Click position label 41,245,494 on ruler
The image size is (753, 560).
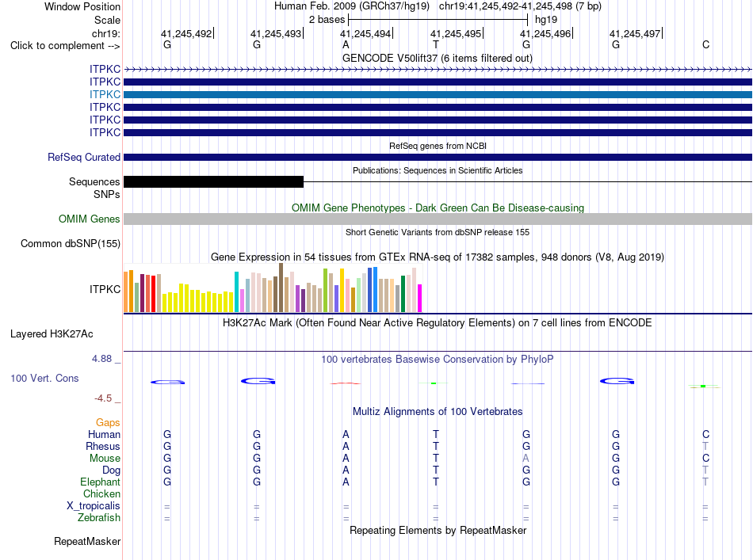coord(365,33)
